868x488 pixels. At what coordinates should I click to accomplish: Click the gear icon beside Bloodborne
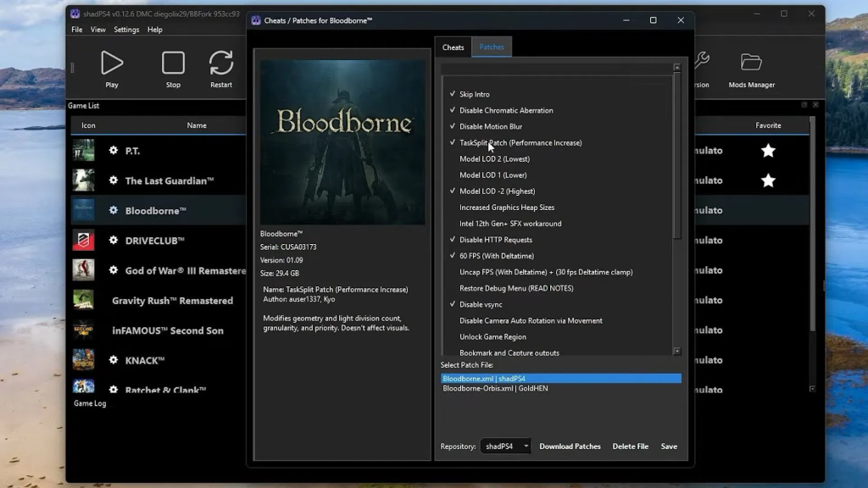coord(114,211)
